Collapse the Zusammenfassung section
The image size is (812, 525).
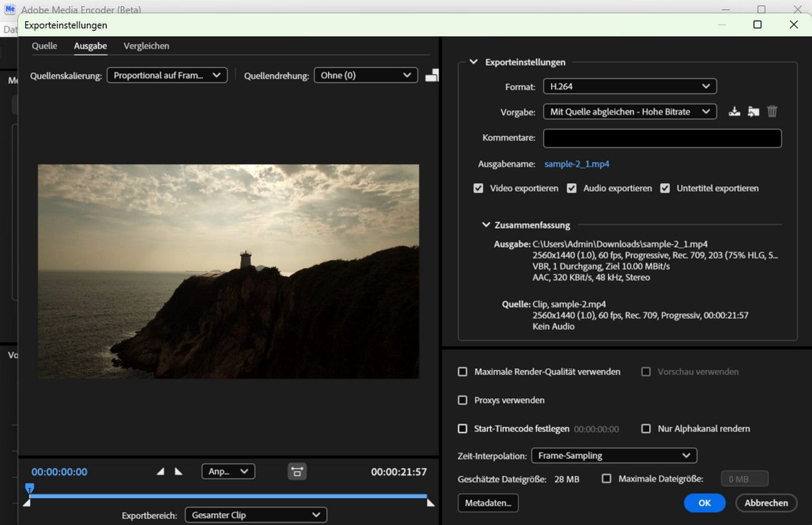tap(486, 225)
